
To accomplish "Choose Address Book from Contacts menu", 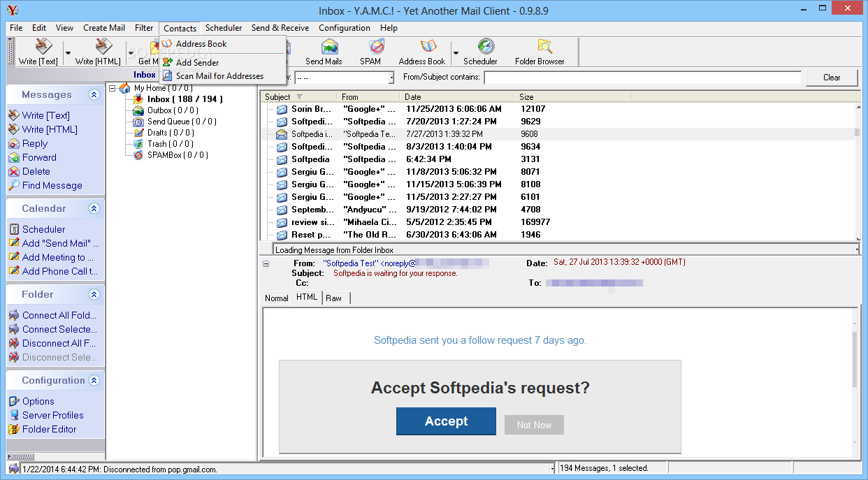I will (201, 44).
